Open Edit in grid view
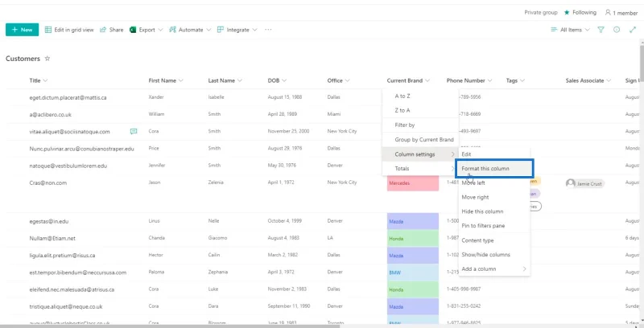 tap(69, 30)
